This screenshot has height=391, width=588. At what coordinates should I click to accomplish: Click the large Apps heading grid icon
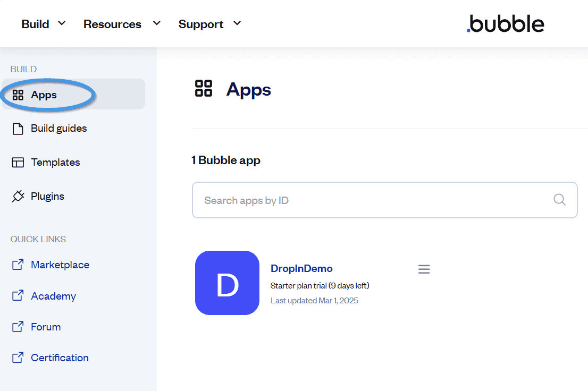click(x=204, y=89)
